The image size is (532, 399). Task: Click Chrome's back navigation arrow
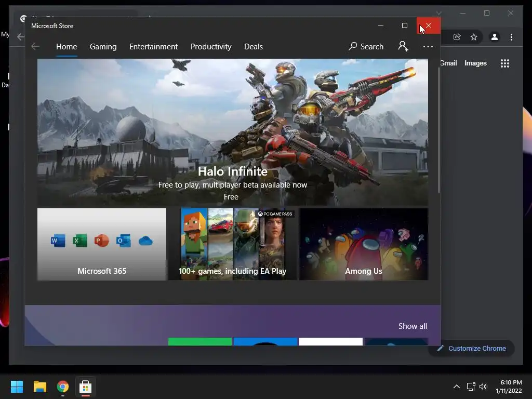tap(21, 37)
